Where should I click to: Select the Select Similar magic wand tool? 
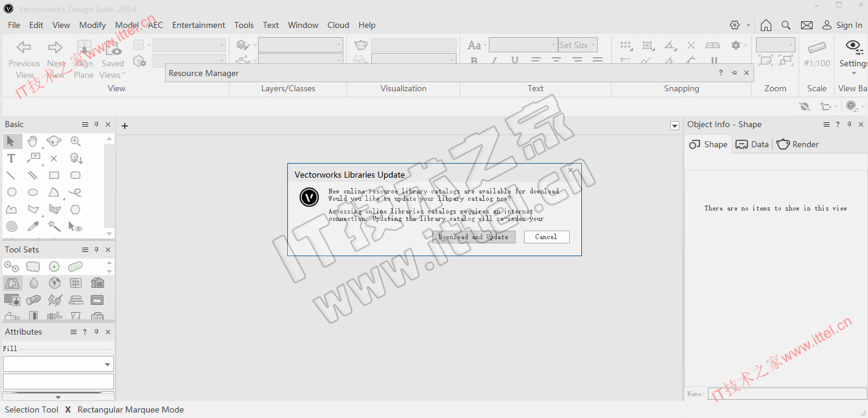coord(54,226)
